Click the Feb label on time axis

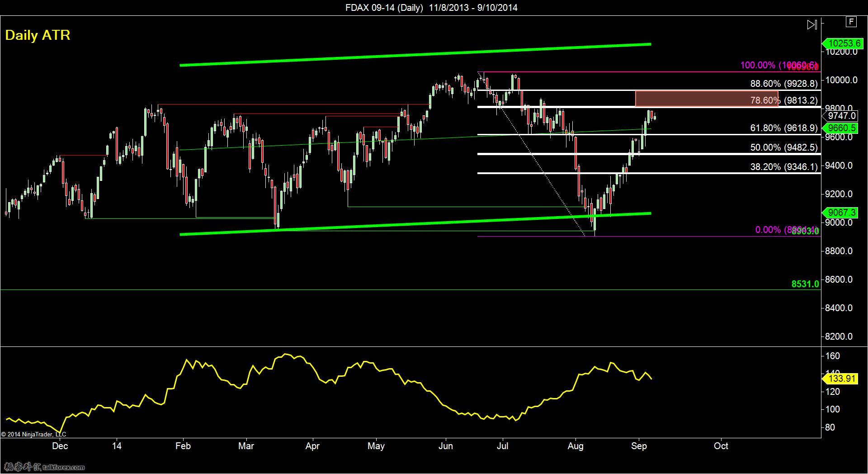[x=183, y=446]
